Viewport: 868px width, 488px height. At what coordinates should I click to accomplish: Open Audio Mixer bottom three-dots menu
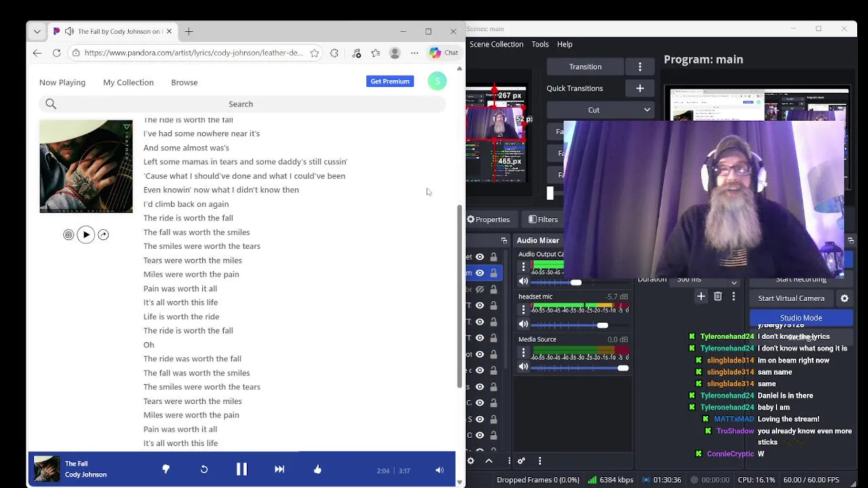(540, 461)
